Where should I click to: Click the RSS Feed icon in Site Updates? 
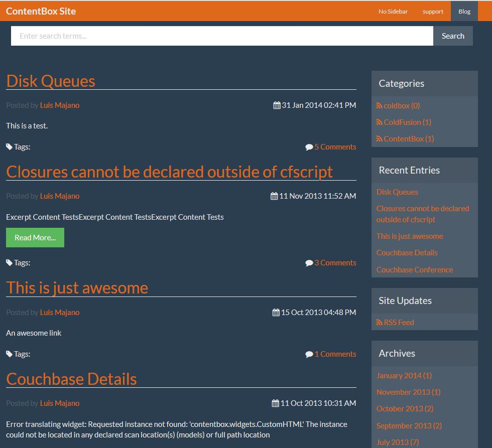[x=380, y=323]
